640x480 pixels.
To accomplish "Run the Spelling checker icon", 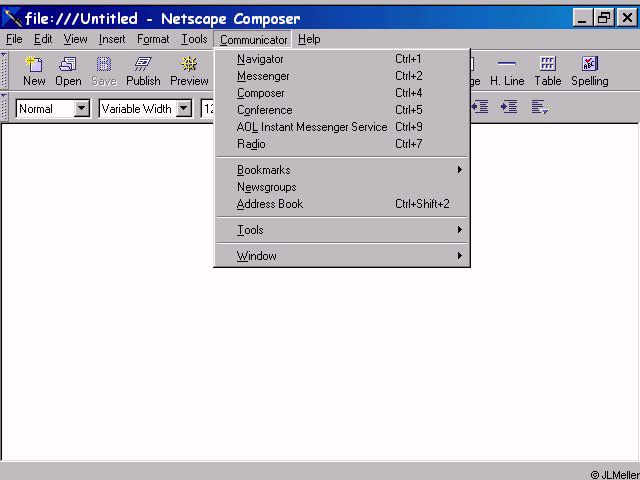I will point(590,71).
